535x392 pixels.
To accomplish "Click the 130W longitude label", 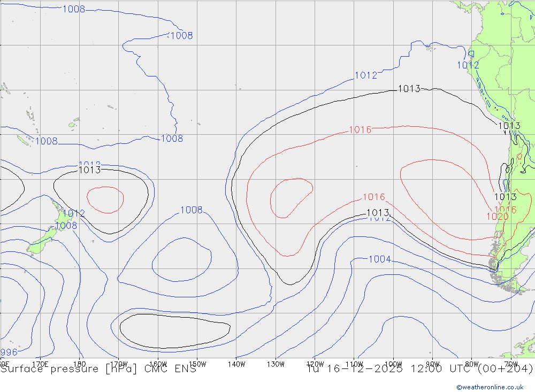I will (x=276, y=364).
